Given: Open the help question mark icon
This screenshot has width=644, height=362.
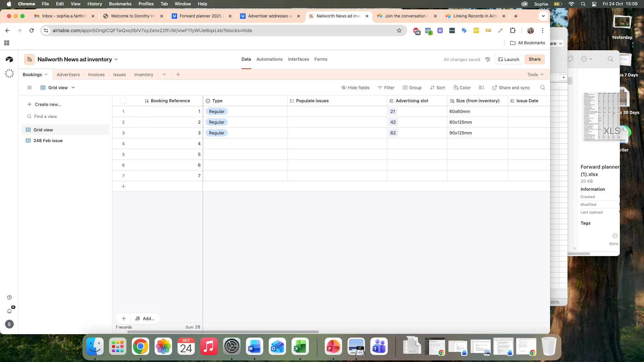Looking at the screenshot, I should [x=9, y=297].
